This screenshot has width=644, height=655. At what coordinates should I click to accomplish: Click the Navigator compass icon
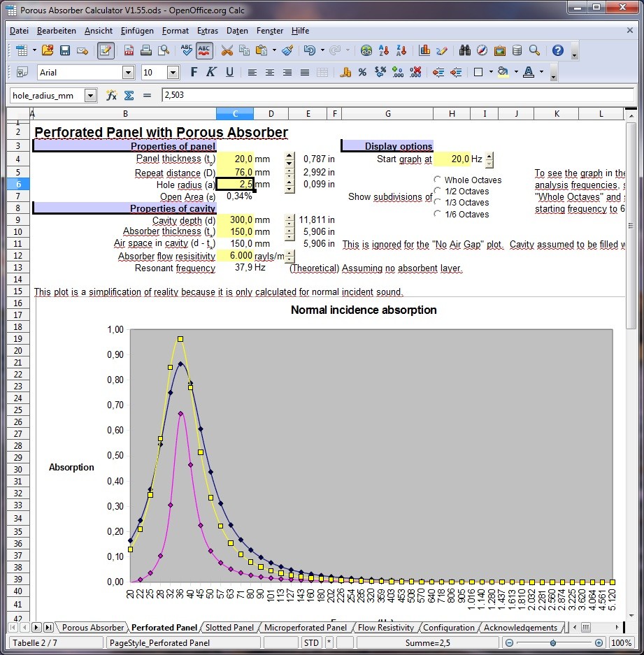482,50
